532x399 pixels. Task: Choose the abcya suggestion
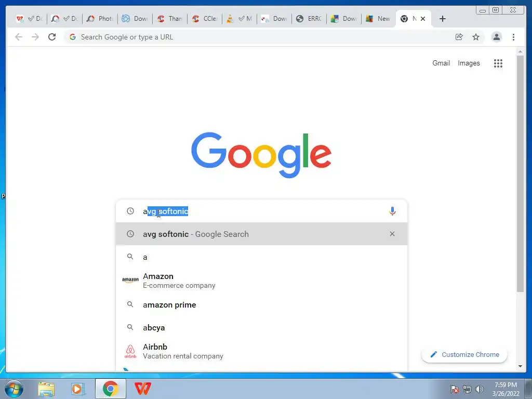coord(261,327)
